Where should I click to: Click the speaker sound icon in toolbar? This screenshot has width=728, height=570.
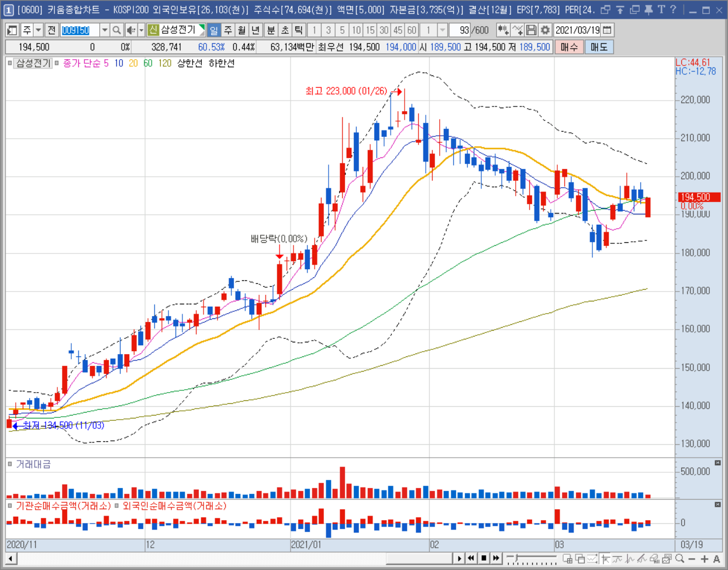coord(130,30)
